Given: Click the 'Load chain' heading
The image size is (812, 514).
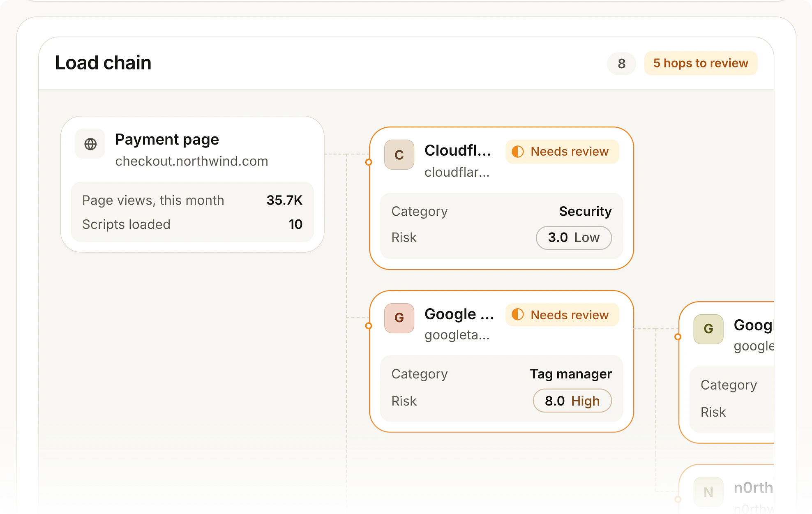Looking at the screenshot, I should [103, 63].
